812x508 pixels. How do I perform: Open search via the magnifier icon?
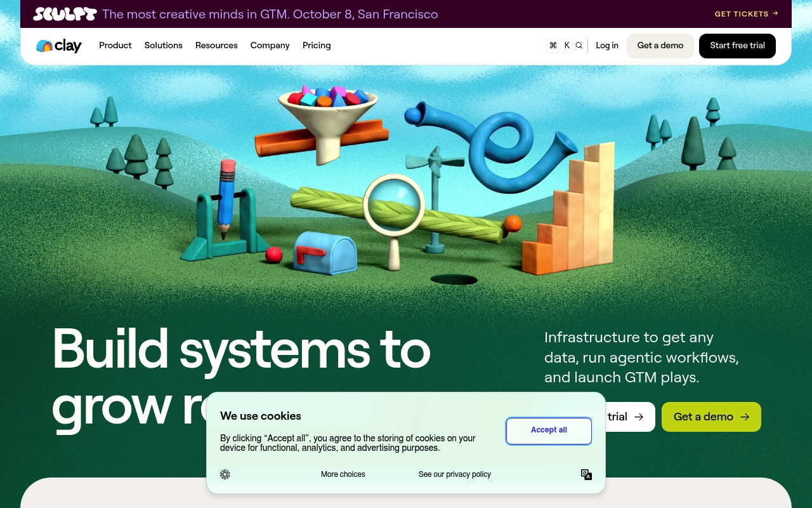tap(579, 46)
